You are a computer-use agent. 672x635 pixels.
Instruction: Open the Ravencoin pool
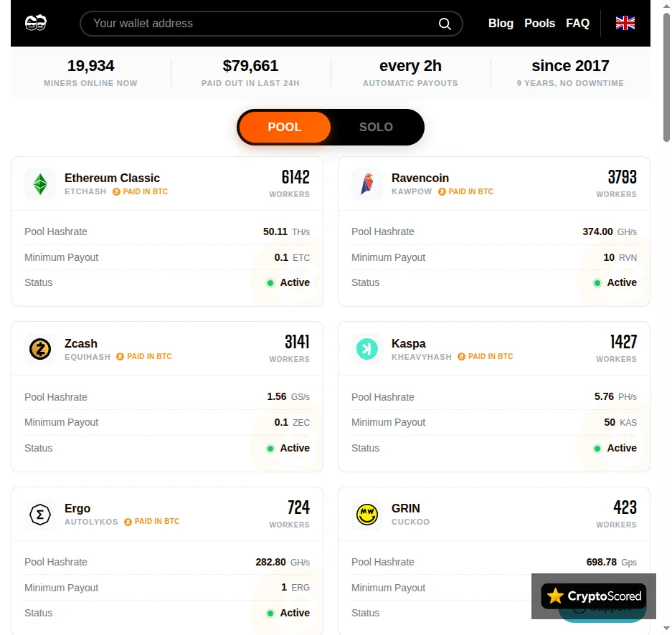[x=493, y=231]
